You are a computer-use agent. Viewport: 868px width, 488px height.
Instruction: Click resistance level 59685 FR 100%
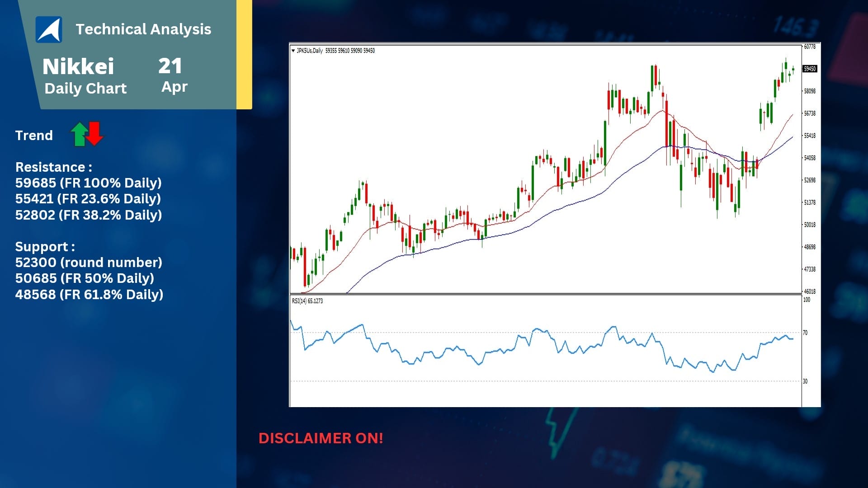tap(89, 183)
